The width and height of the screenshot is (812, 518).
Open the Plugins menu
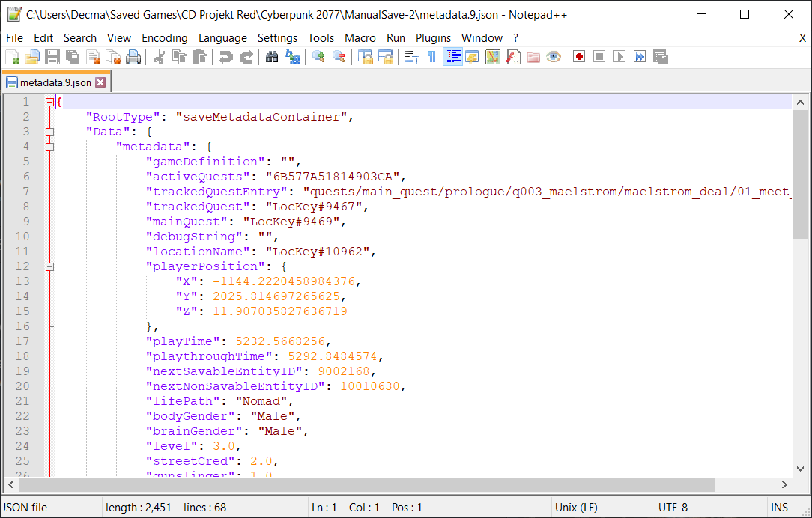click(x=433, y=37)
